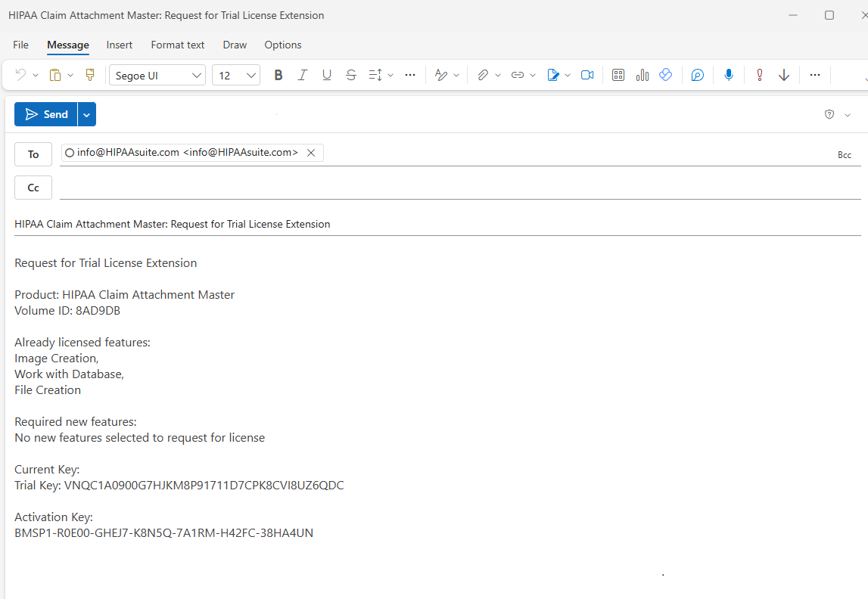Expand the line spacing dropdown arrow
The image size is (868, 599).
390,75
